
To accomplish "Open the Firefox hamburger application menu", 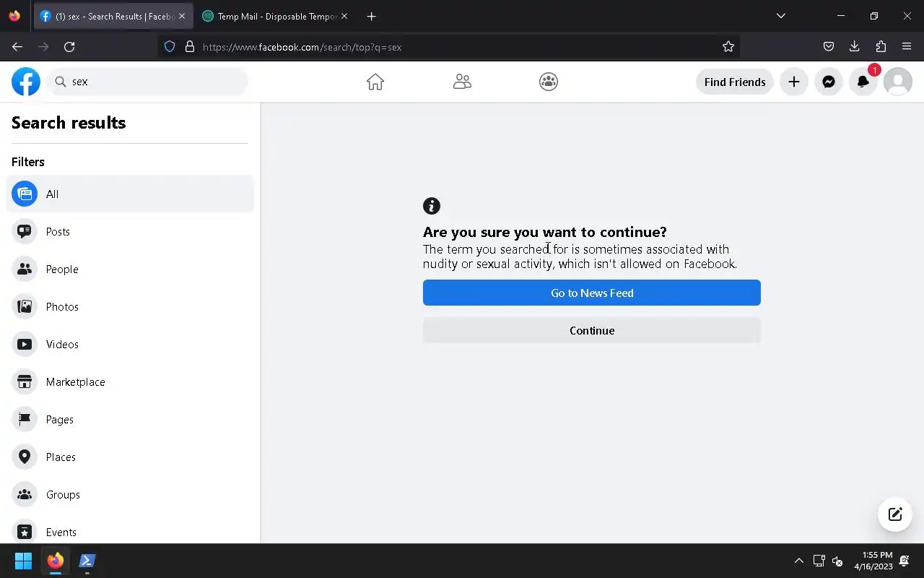I will pyautogui.click(x=907, y=46).
